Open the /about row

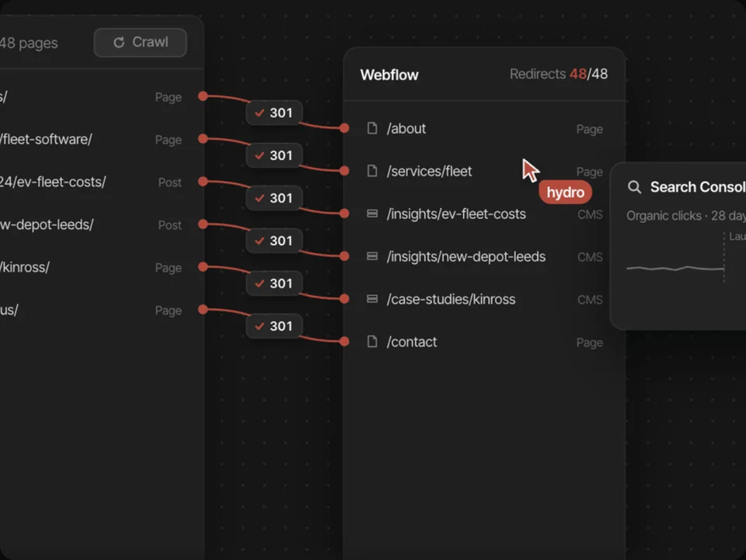pyautogui.click(x=484, y=128)
